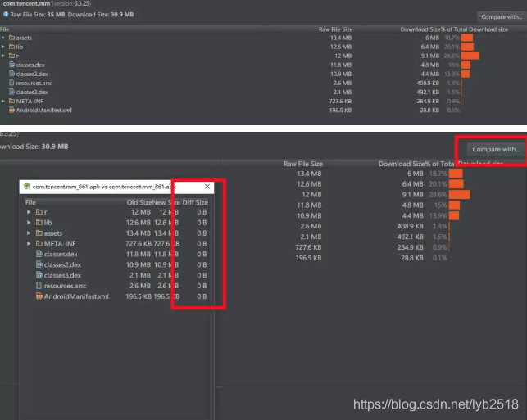Click assets folder icon in top tree
The width and height of the screenshot is (527, 420).
pos(11,38)
